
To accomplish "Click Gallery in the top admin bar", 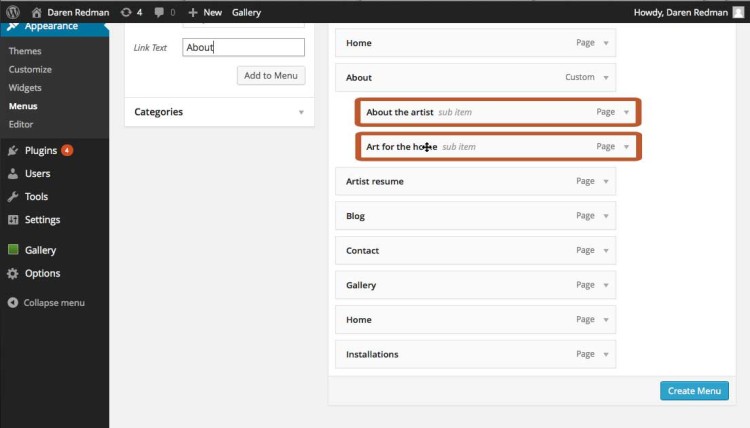I will (x=246, y=12).
